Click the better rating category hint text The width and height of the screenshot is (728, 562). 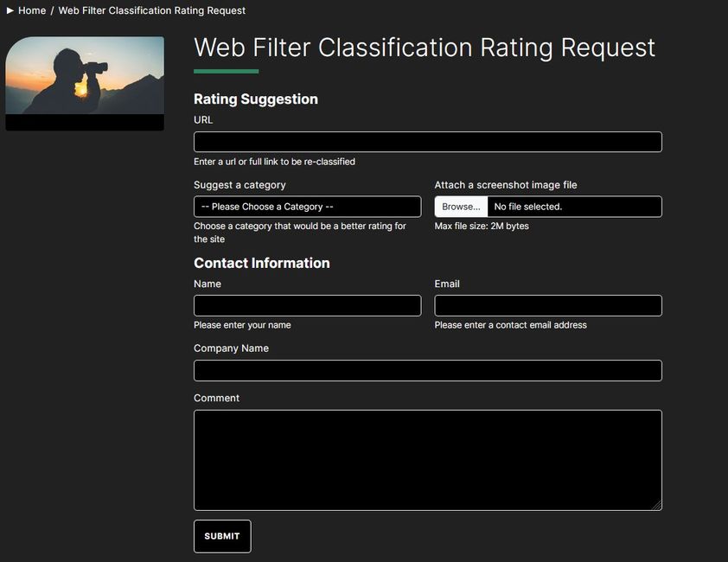pyautogui.click(x=300, y=233)
